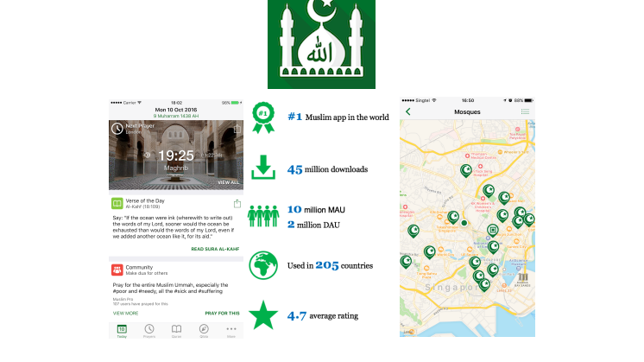Click '4.7 average rating' text
The height and width of the screenshot is (362, 644).
pos(322,315)
